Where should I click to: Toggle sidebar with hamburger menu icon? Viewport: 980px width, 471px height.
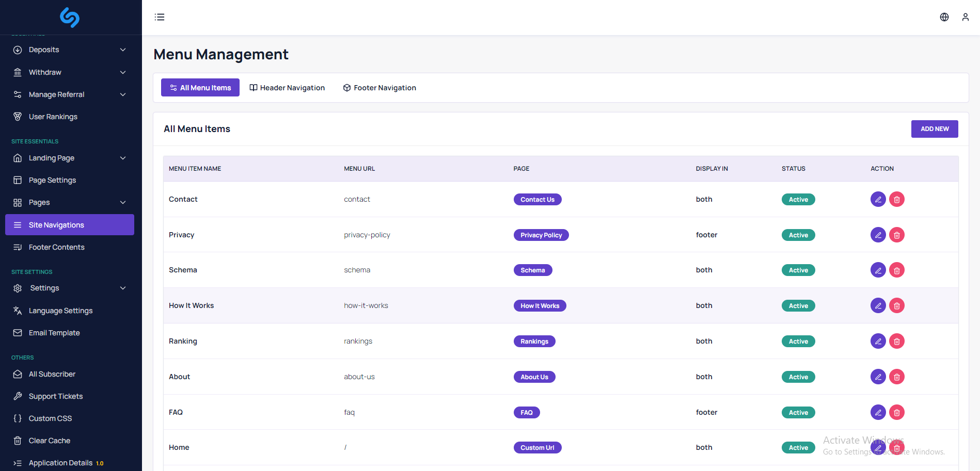[160, 17]
